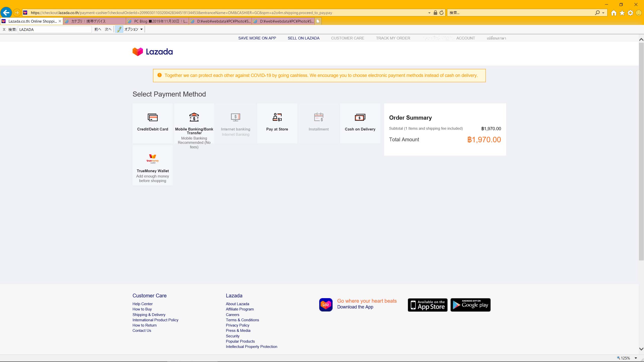Image resolution: width=644 pixels, height=362 pixels.
Task: Switch to the Lazada.co.th Online Shopping tab
Action: [31, 21]
